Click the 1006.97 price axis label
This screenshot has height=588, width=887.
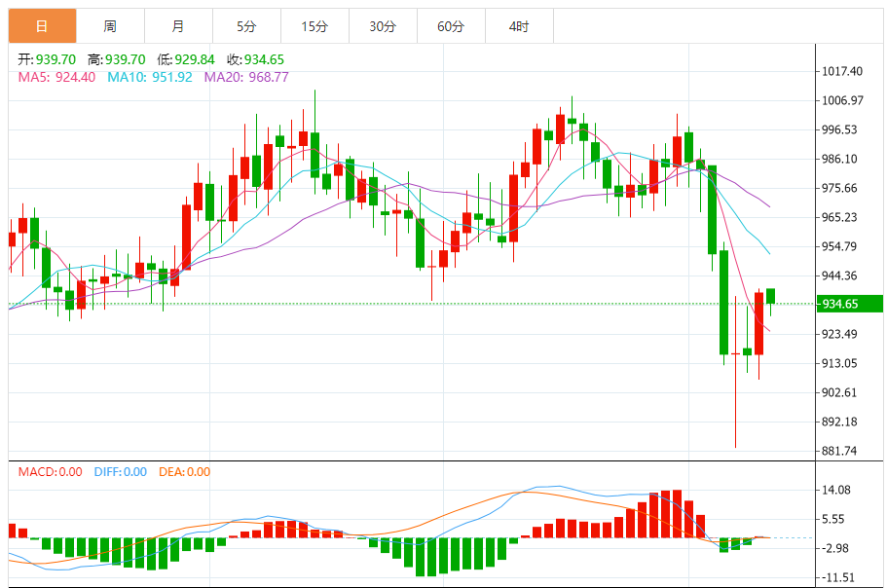[x=842, y=100]
